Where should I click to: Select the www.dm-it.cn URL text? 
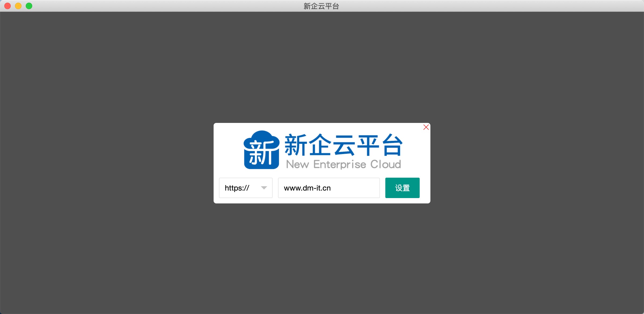tap(308, 188)
